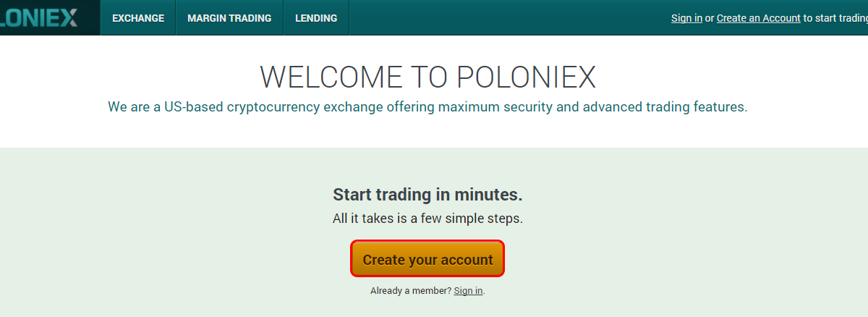The image size is (868, 317).
Task: Click Sign in link below Already a member
Action: tap(468, 290)
